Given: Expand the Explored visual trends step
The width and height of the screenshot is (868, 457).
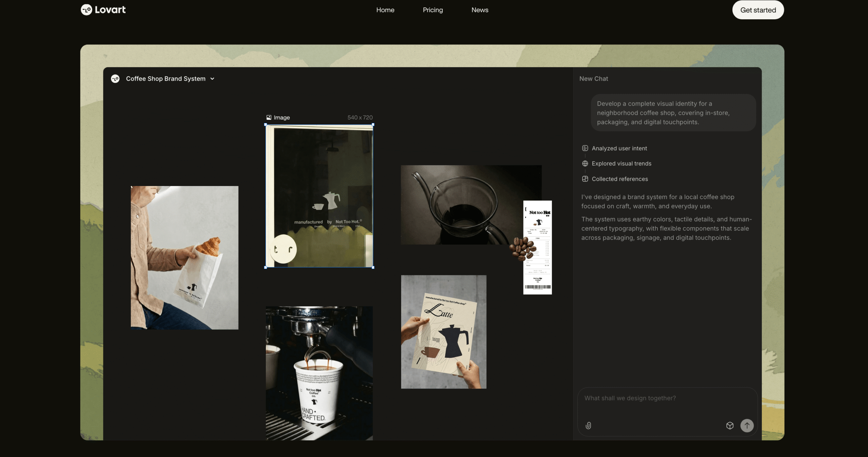Looking at the screenshot, I should (x=621, y=164).
